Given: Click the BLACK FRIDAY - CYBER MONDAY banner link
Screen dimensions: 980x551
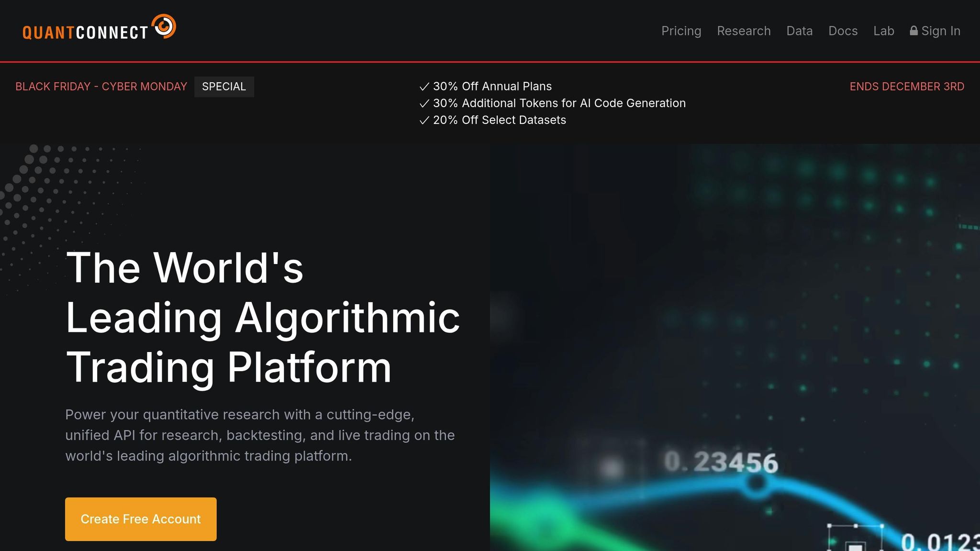Looking at the screenshot, I should coord(101,87).
